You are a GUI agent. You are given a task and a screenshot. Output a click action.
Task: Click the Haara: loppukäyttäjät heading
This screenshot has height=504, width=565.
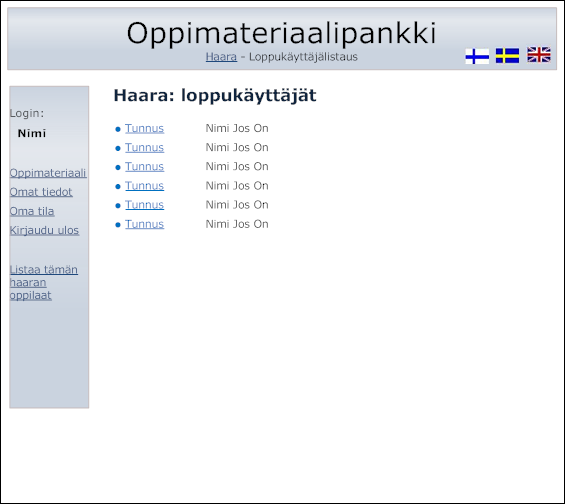[x=215, y=96]
